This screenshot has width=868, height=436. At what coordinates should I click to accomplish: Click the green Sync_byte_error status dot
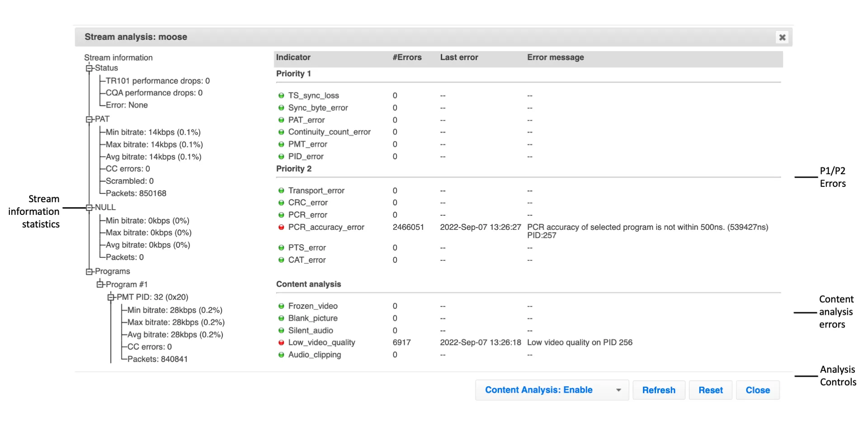click(281, 108)
